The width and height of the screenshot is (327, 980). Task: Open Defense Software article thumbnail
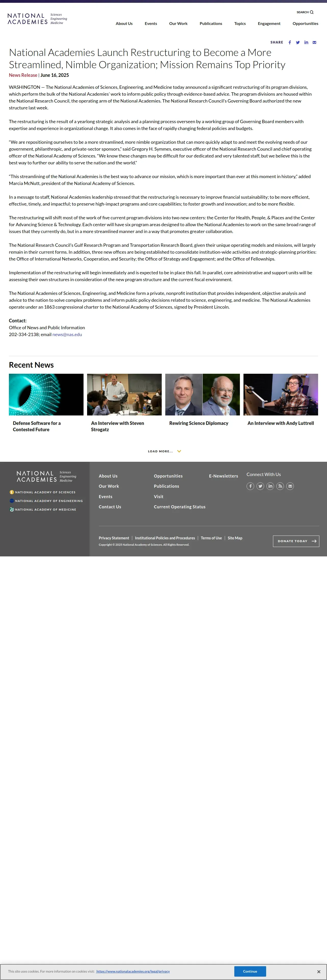pyautogui.click(x=46, y=395)
